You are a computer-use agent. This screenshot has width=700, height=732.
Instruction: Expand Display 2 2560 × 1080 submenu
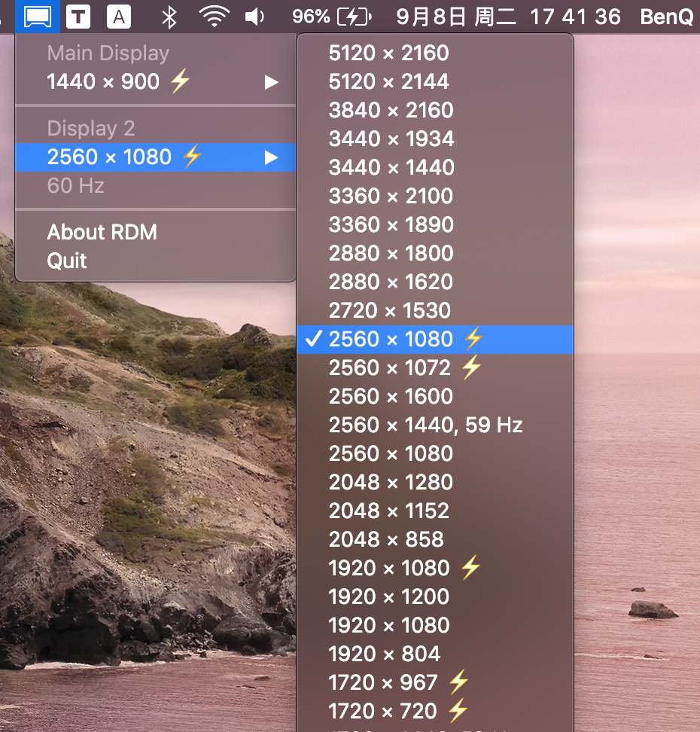pos(155,157)
